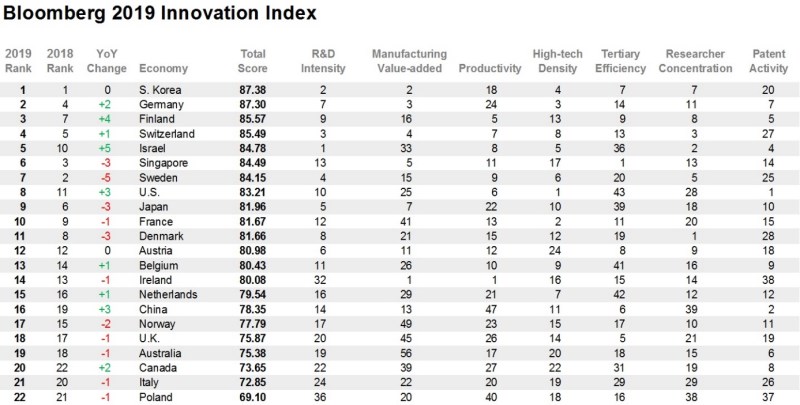Select the Economy column header
Image resolution: width=800 pixels, height=405 pixels.
point(161,68)
